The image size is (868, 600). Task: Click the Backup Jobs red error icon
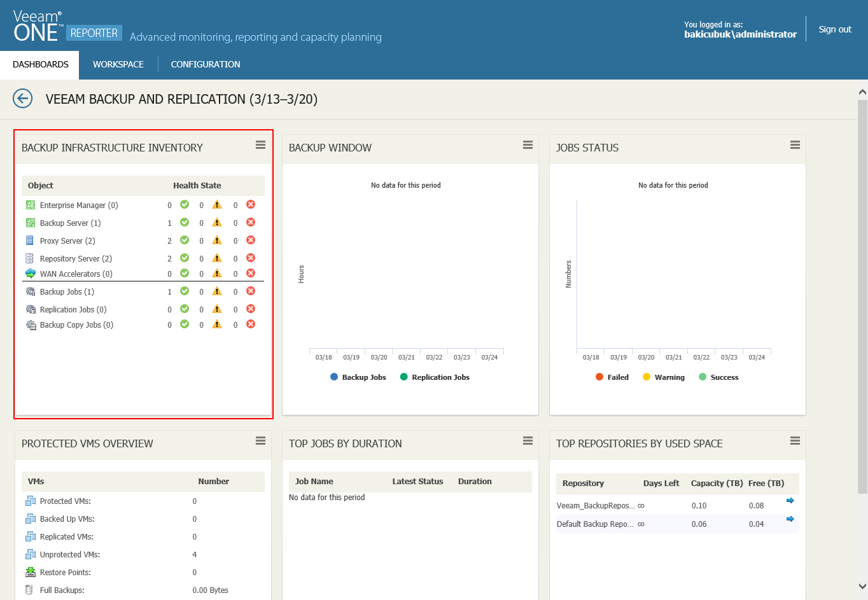point(251,291)
